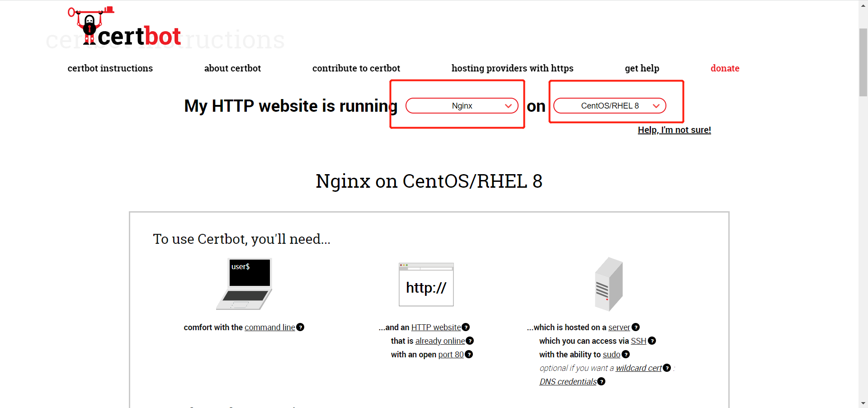Open the wildcard cert link
Image resolution: width=868 pixels, height=408 pixels.
638,368
